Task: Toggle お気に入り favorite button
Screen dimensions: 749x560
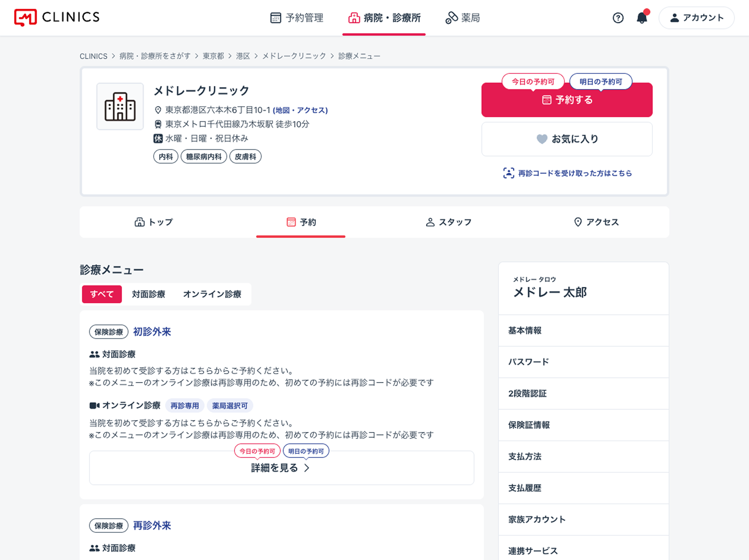Action: pos(567,139)
